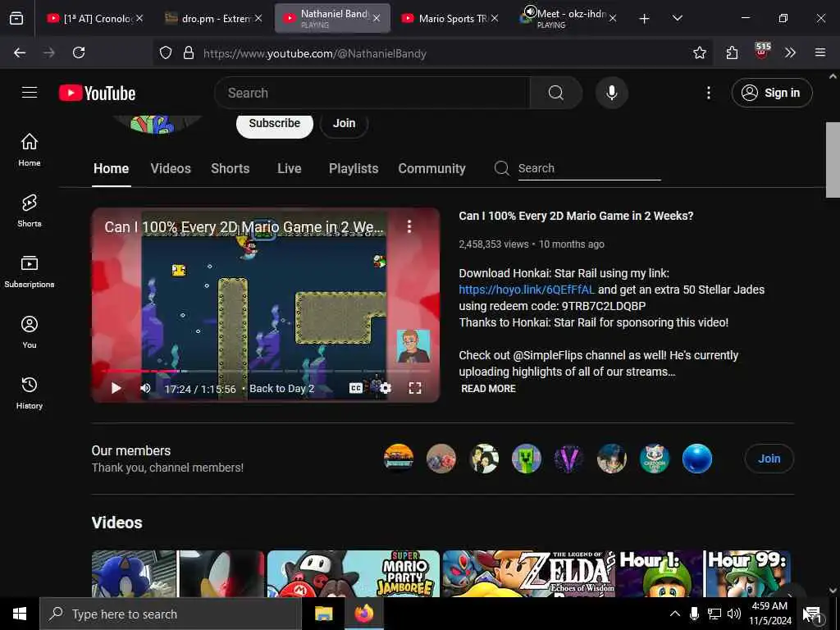Open Super Mario Party Jamboree thumbnail

[x=354, y=573]
